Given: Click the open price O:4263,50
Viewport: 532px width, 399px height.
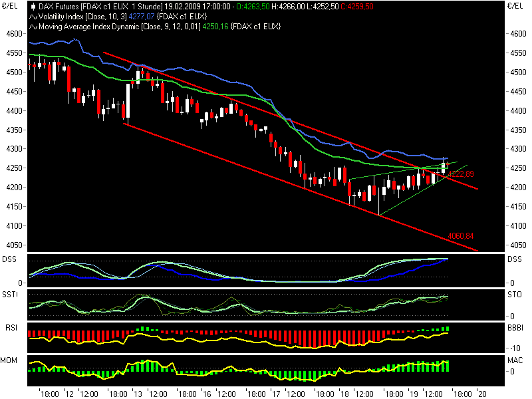Looking at the screenshot, I should coord(253,7).
